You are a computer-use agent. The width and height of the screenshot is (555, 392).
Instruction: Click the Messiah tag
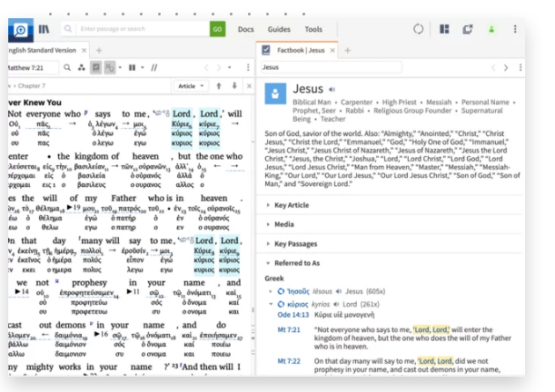pos(439,103)
